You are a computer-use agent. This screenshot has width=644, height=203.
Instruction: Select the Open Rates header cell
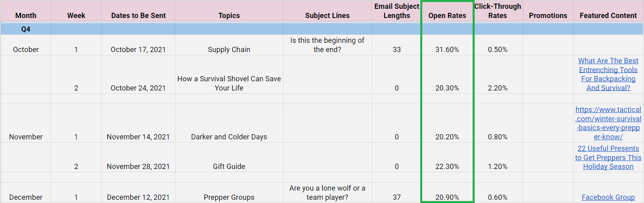(447, 11)
